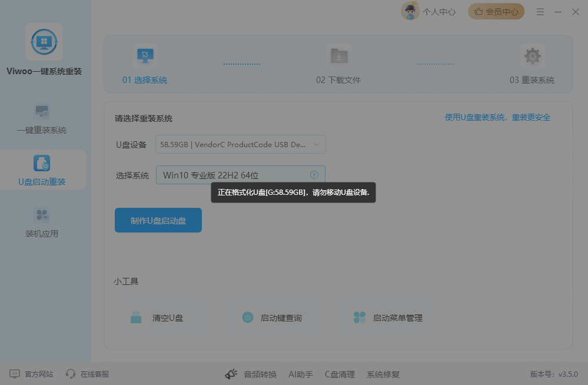Open 启动键查询 tool
This screenshot has height=385, width=588.
(275, 317)
